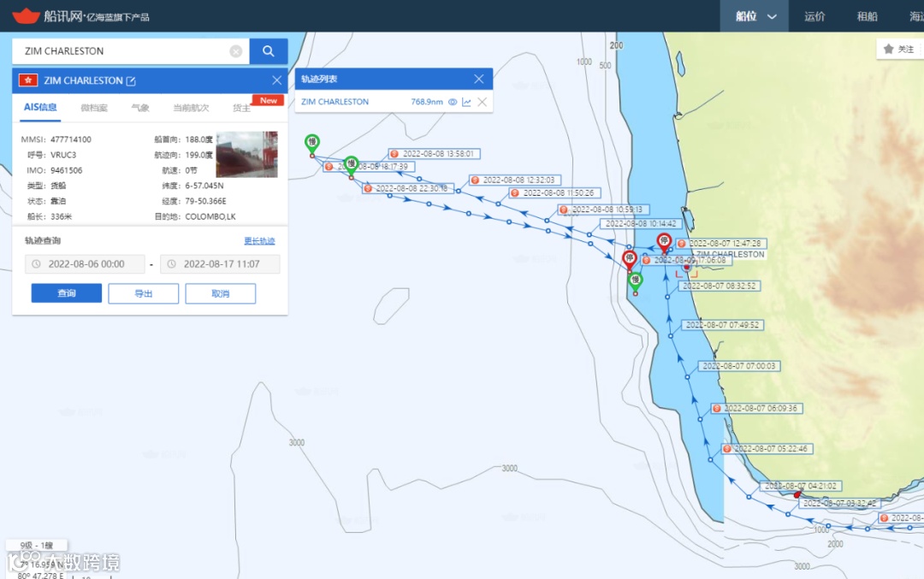Image resolution: width=924 pixels, height=579 pixels.
Task: Switch to the 当前航次 tab
Action: click(x=191, y=108)
